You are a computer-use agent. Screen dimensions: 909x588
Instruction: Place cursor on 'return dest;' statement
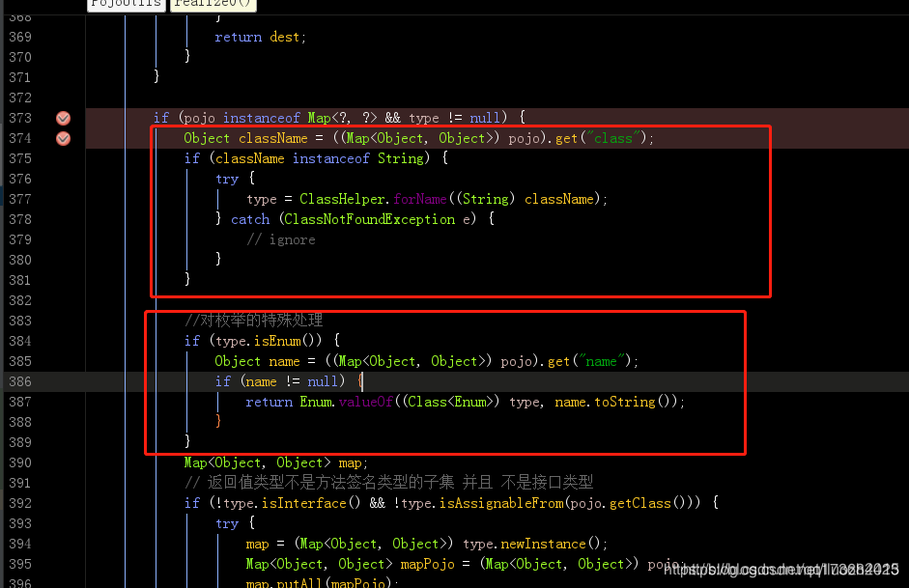(x=260, y=37)
